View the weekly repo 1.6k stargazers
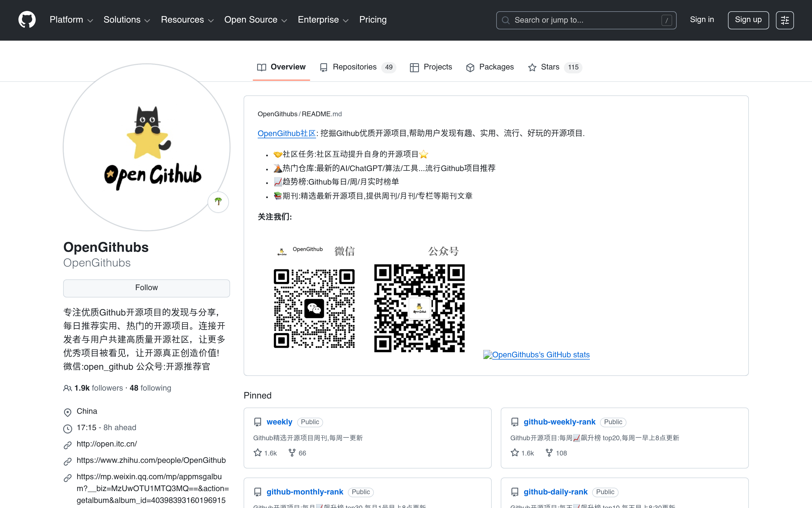The height and width of the screenshot is (508, 812). tap(265, 453)
